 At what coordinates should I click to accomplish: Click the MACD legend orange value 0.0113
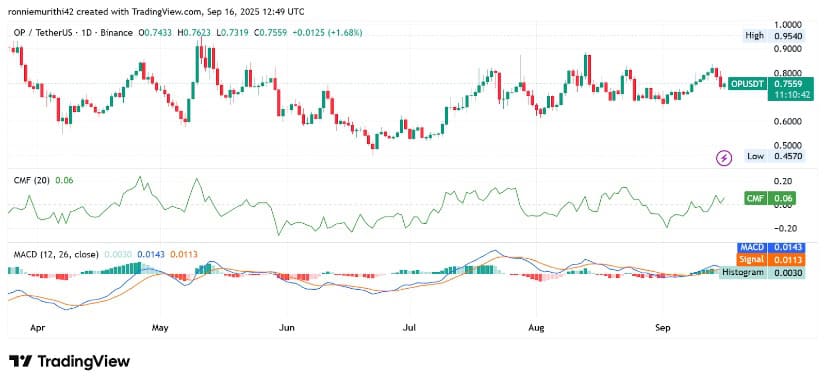(x=184, y=254)
